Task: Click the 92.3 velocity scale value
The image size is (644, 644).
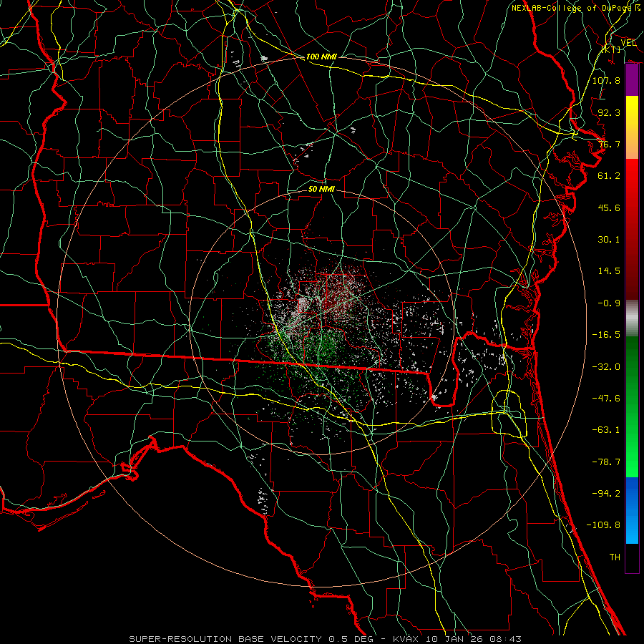Action: pyautogui.click(x=609, y=112)
